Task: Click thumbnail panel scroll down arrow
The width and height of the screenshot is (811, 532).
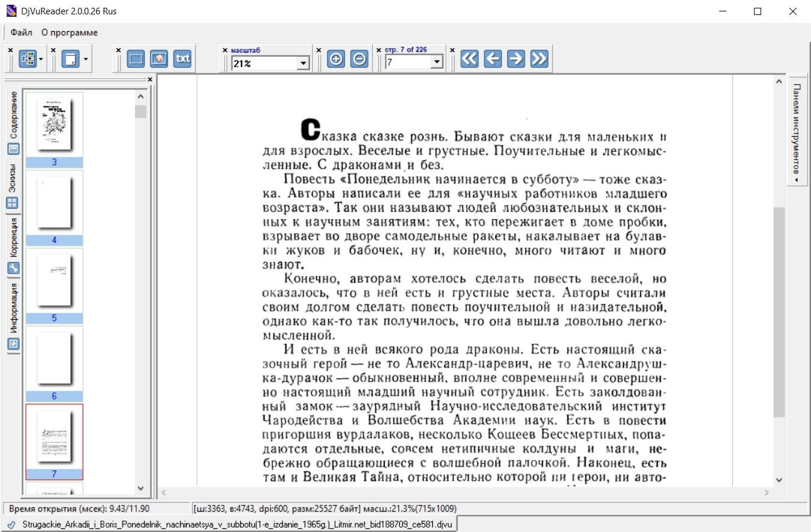Action: [141, 488]
